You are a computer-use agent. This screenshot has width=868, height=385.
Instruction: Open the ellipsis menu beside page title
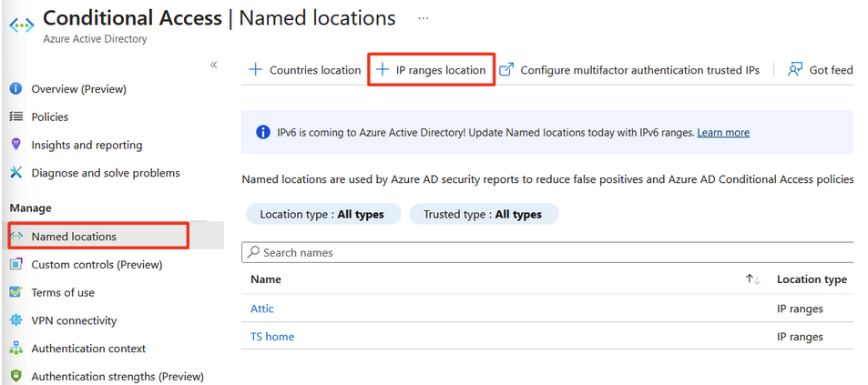click(424, 18)
